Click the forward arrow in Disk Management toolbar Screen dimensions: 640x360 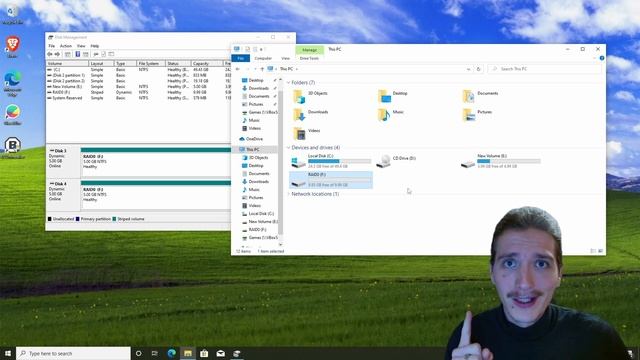click(58, 54)
